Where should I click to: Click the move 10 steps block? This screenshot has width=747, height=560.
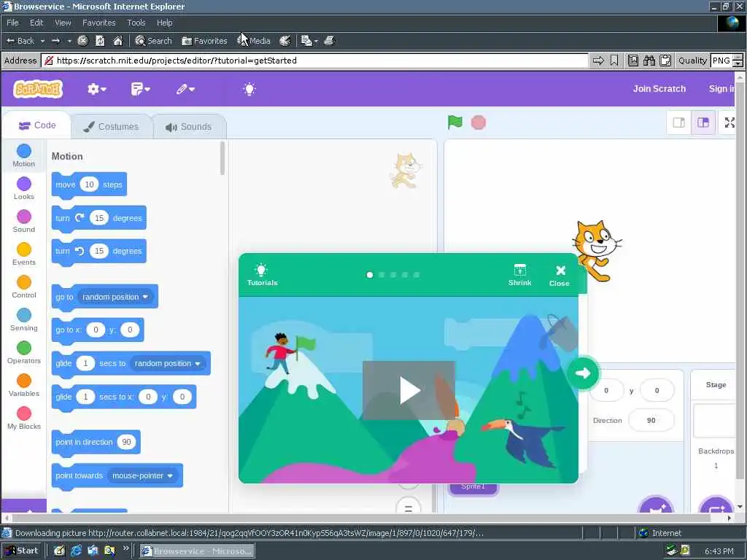pos(89,184)
